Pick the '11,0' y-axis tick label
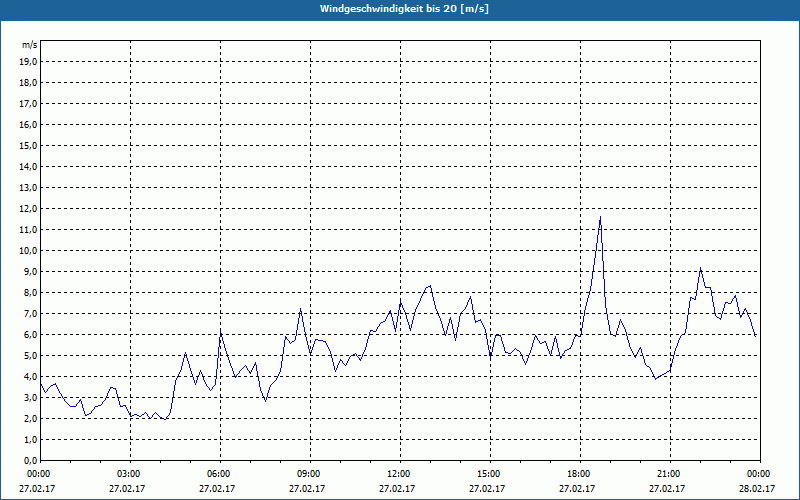The height and width of the screenshot is (500, 800). [28, 230]
